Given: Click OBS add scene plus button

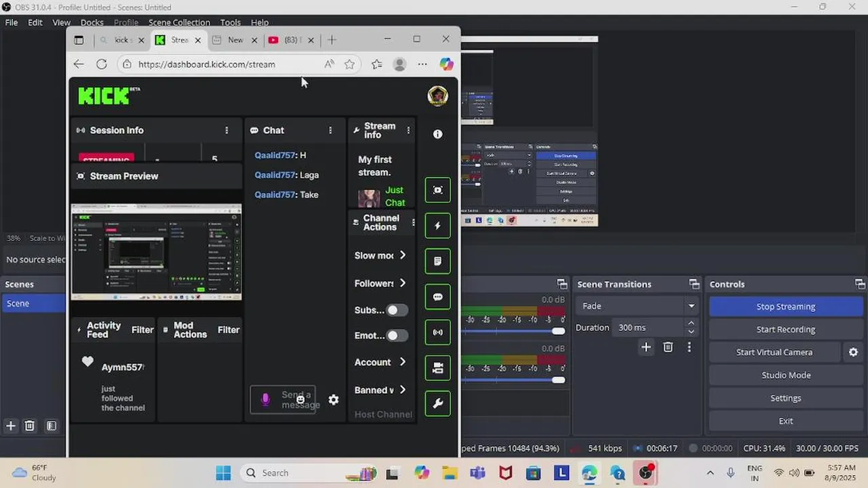Looking at the screenshot, I should tap(11, 426).
